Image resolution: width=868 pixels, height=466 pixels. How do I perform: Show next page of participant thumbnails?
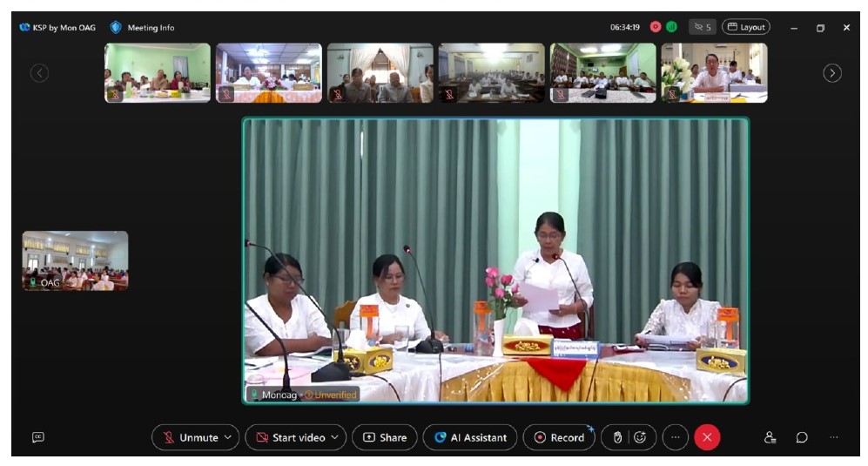click(x=832, y=73)
